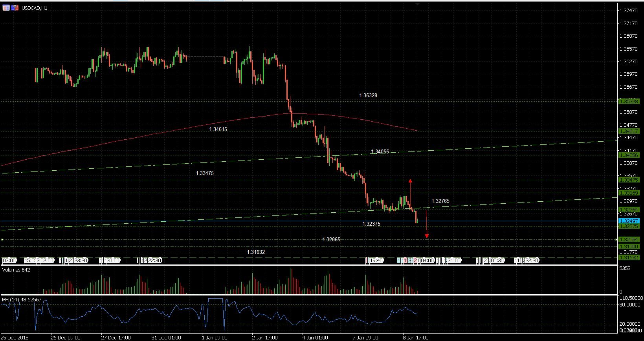Click the green 1.34617 price axis tag
This screenshot has width=644, height=341.
[x=629, y=131]
